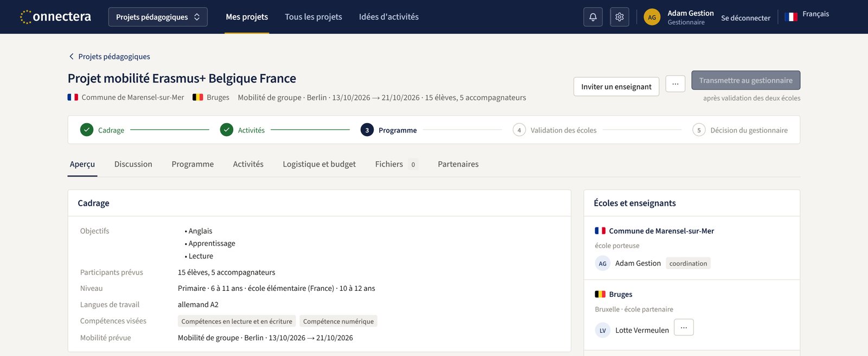Select the Aperçu tab
This screenshot has height=356, width=868.
[82, 164]
